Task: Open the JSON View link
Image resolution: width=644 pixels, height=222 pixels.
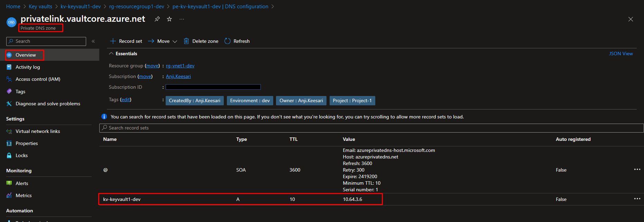Action: pyautogui.click(x=621, y=54)
